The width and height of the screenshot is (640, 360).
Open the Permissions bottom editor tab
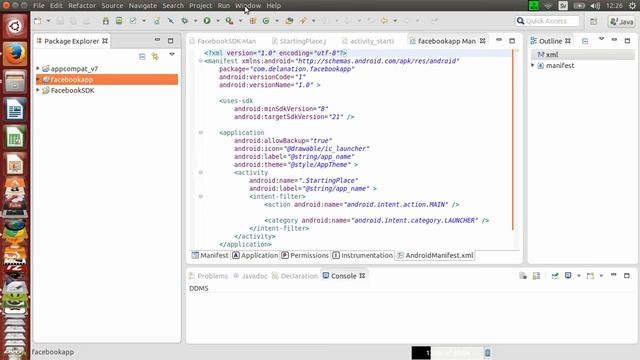[305, 256]
